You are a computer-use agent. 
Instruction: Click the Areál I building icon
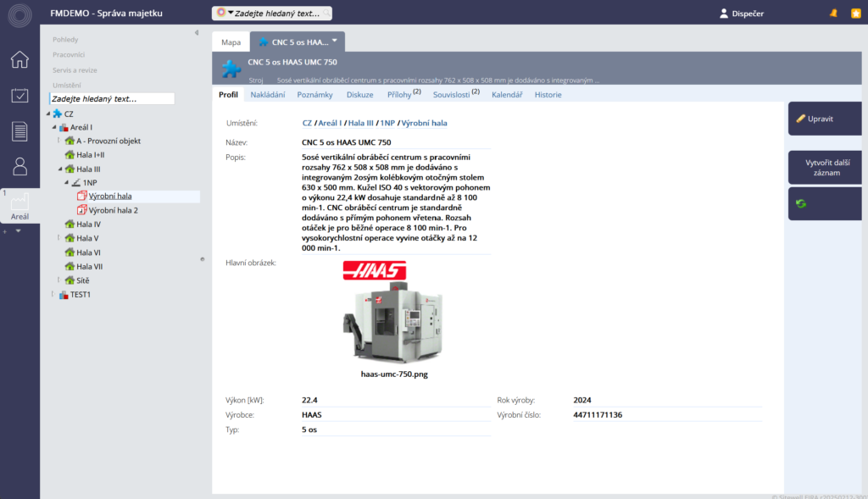[64, 127]
